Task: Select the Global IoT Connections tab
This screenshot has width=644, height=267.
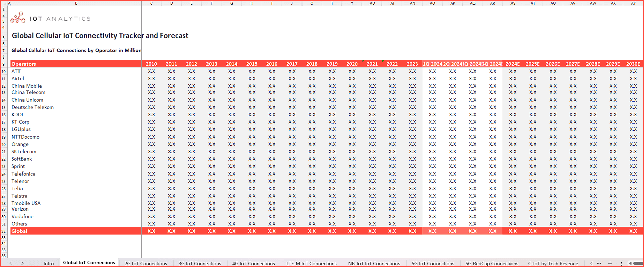Action: [89, 263]
